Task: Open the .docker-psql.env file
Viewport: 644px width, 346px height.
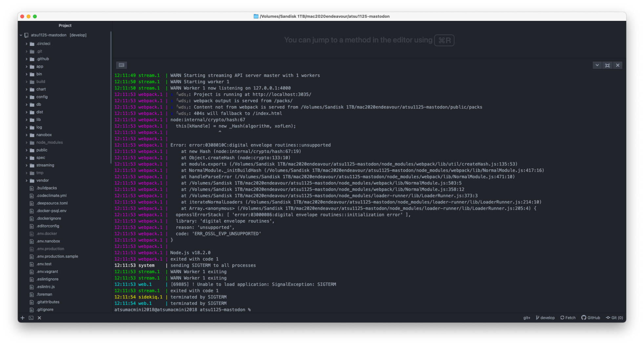Action: tap(51, 211)
